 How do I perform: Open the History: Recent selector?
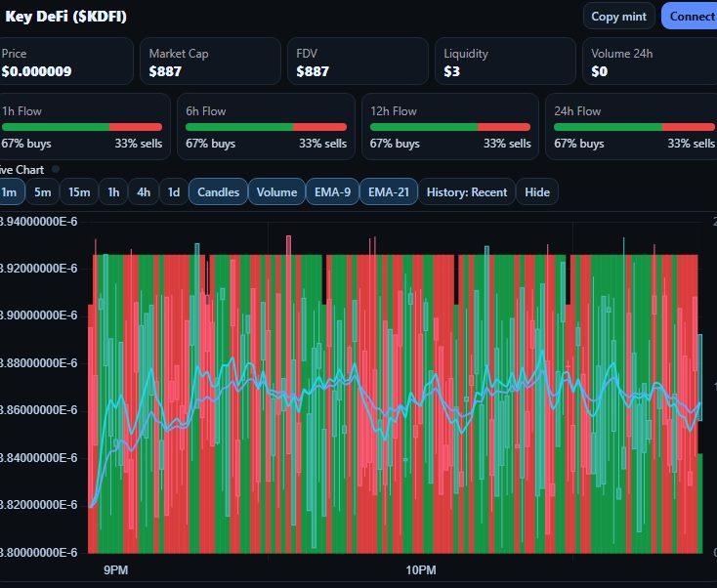(466, 192)
